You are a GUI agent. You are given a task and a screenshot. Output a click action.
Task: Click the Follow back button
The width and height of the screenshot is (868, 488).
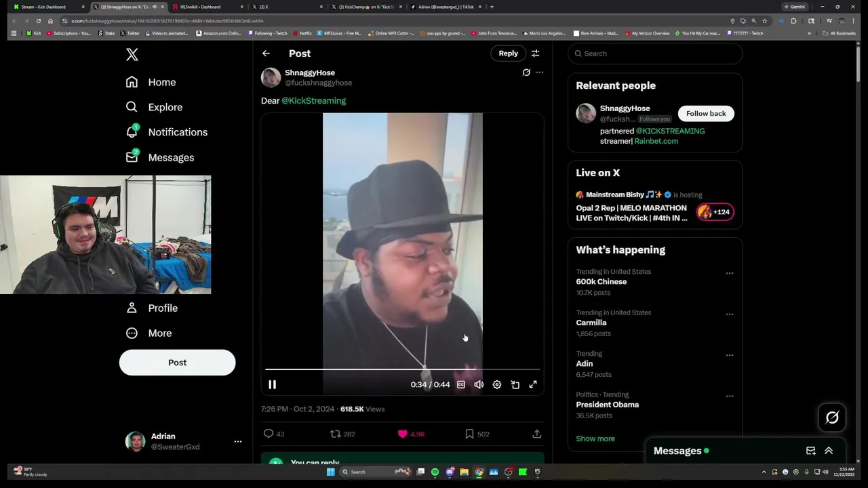pyautogui.click(x=706, y=113)
